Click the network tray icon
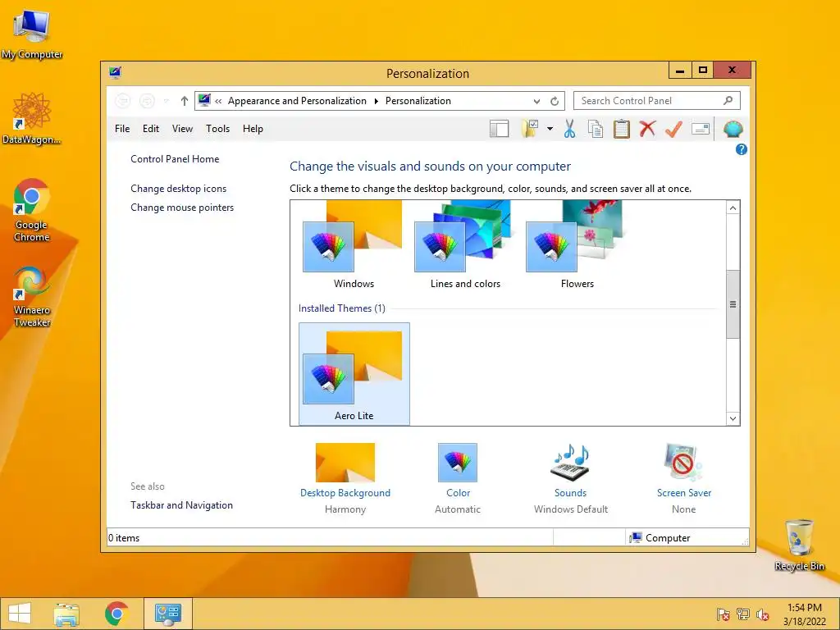This screenshot has width=840, height=630. (743, 614)
